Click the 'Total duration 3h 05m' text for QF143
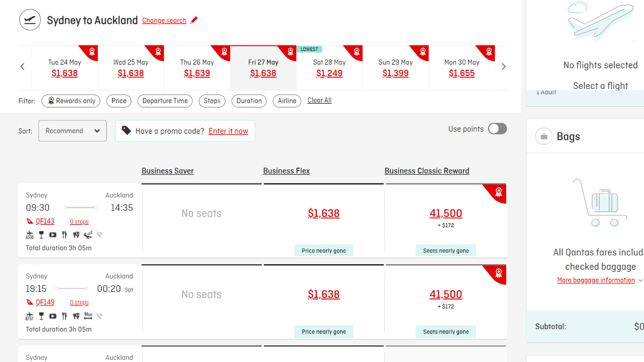Image resolution: width=644 pixels, height=362 pixels. tap(59, 248)
